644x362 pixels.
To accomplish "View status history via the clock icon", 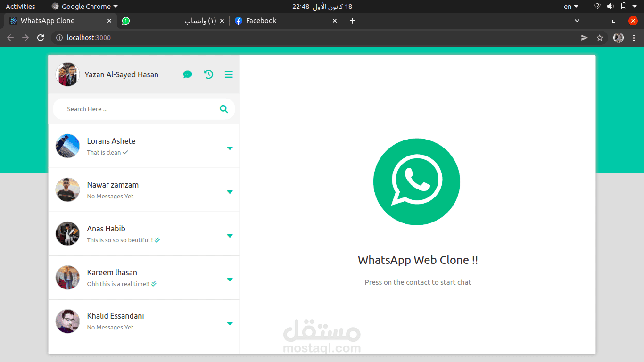I will click(208, 74).
